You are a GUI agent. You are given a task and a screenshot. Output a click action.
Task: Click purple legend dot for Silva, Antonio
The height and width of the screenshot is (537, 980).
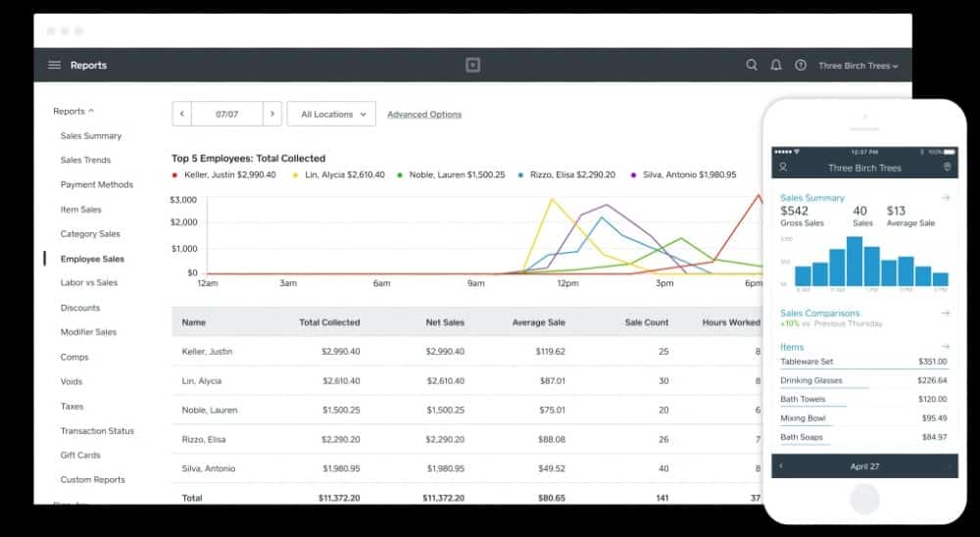[633, 175]
